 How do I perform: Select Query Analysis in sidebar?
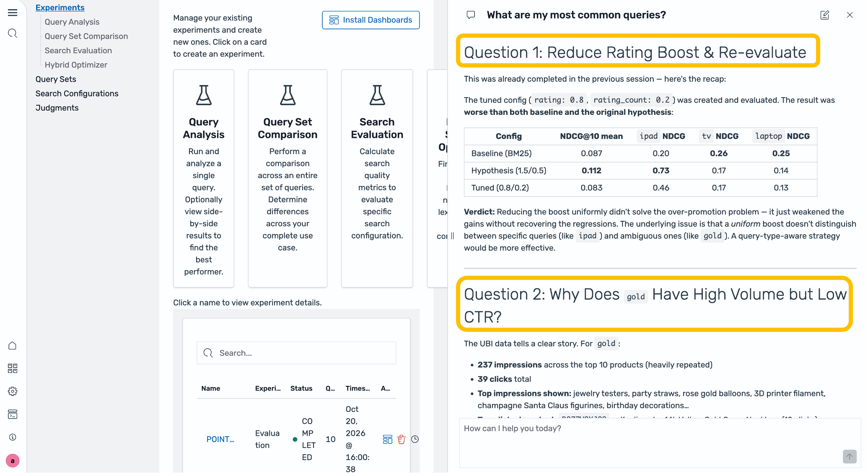click(x=72, y=22)
